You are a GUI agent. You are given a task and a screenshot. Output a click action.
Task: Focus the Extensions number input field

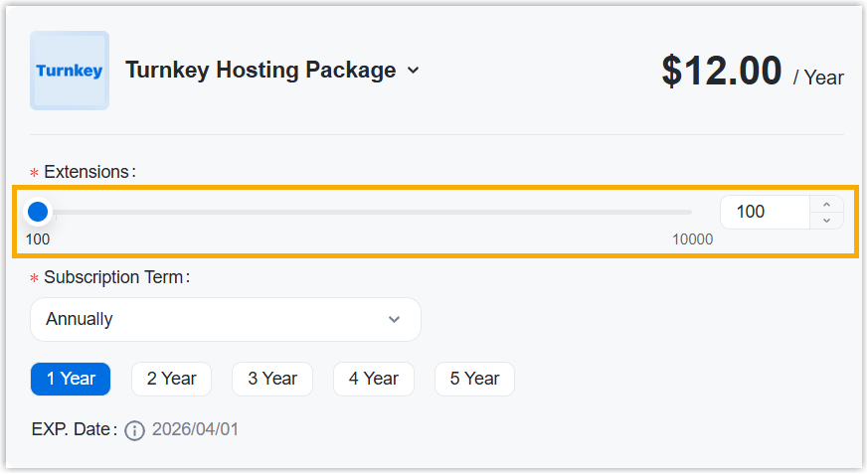pos(765,212)
